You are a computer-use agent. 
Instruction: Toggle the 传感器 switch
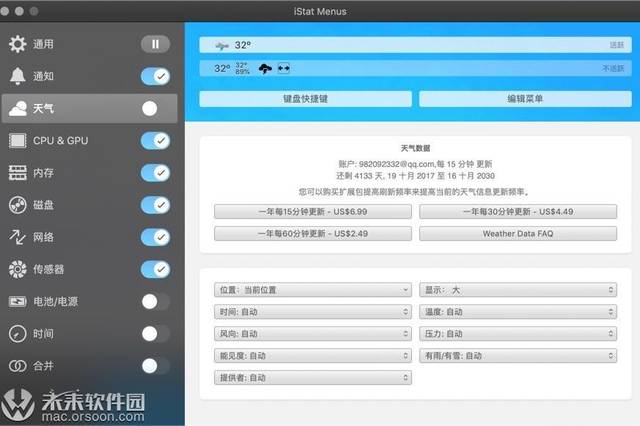point(156,269)
